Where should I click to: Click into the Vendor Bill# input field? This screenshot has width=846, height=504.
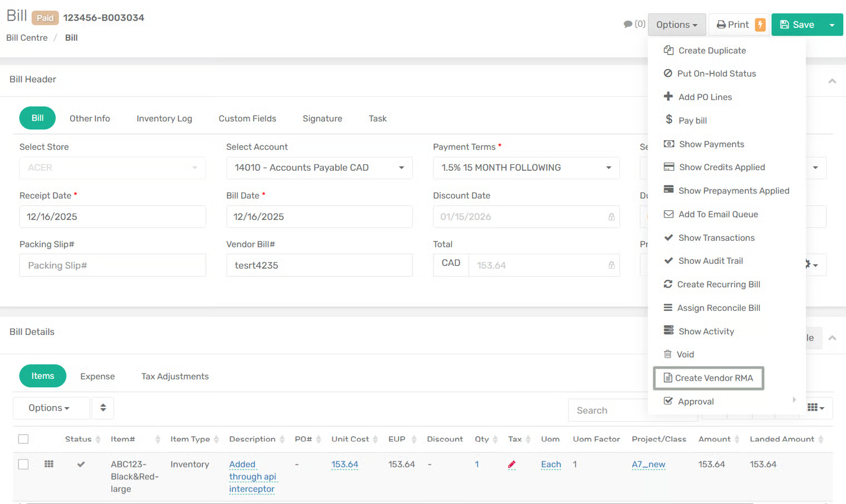[319, 265]
